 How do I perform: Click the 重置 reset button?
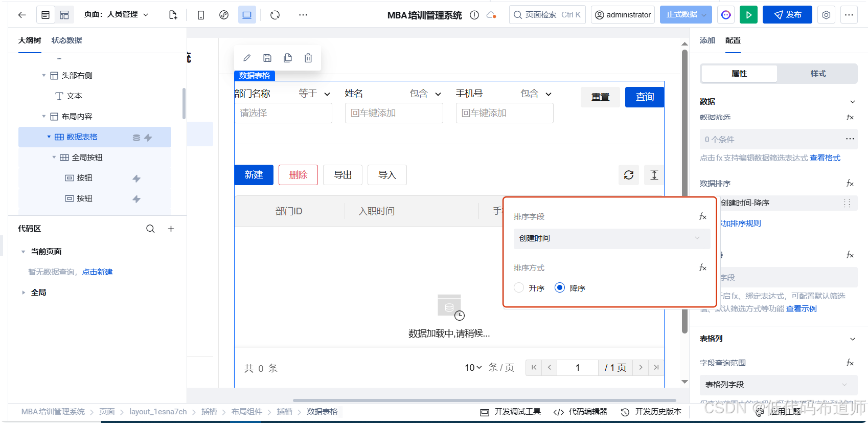(600, 97)
